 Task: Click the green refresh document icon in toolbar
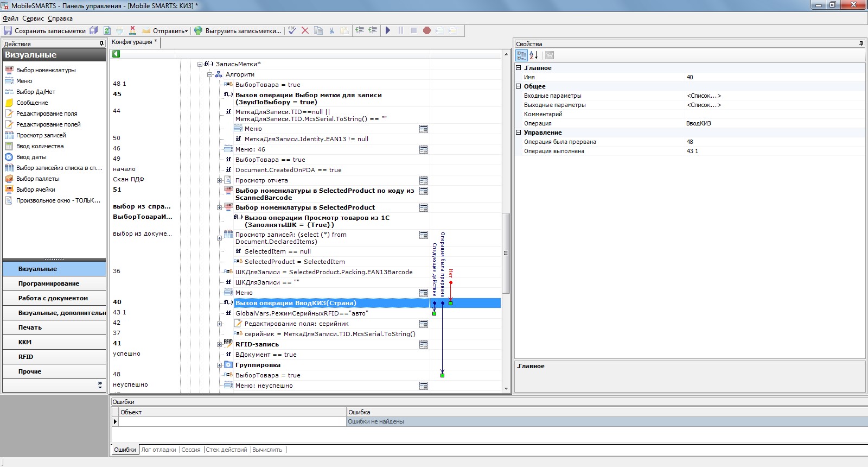pyautogui.click(x=107, y=31)
